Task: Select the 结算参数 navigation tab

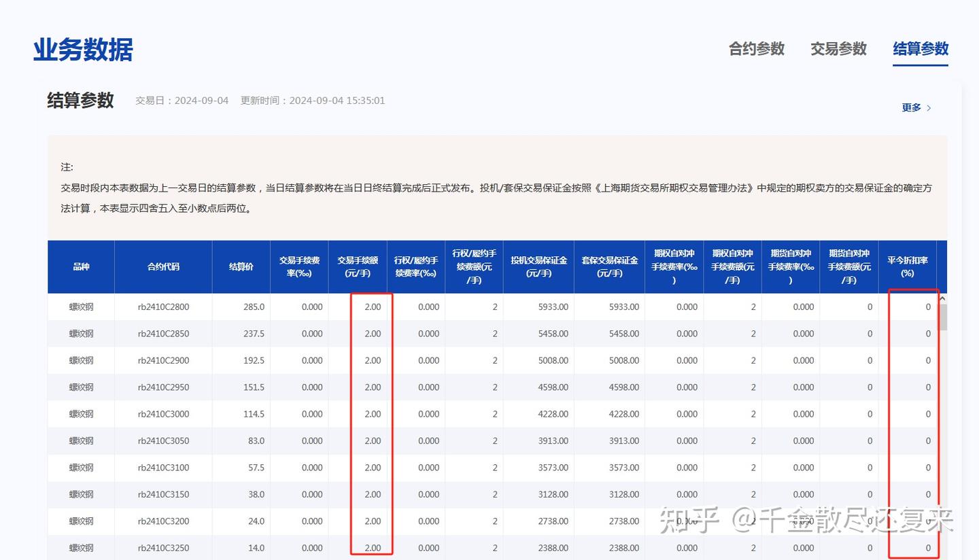Action: (x=921, y=49)
